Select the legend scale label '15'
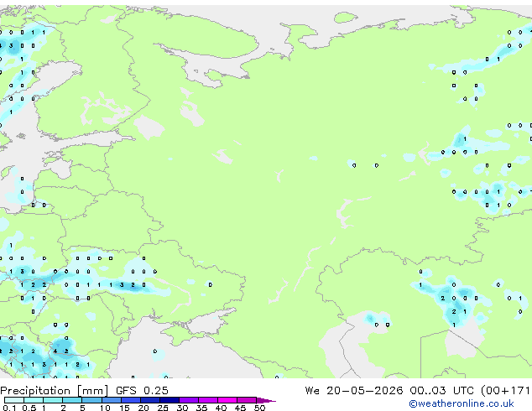This screenshot has height=411, width=532. point(124,408)
